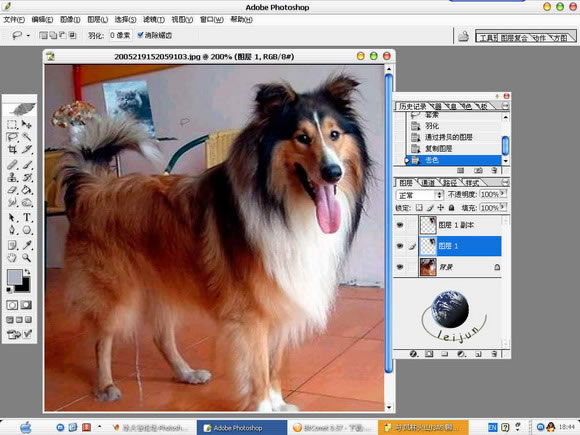Select the Notes tool

[x=12, y=245]
